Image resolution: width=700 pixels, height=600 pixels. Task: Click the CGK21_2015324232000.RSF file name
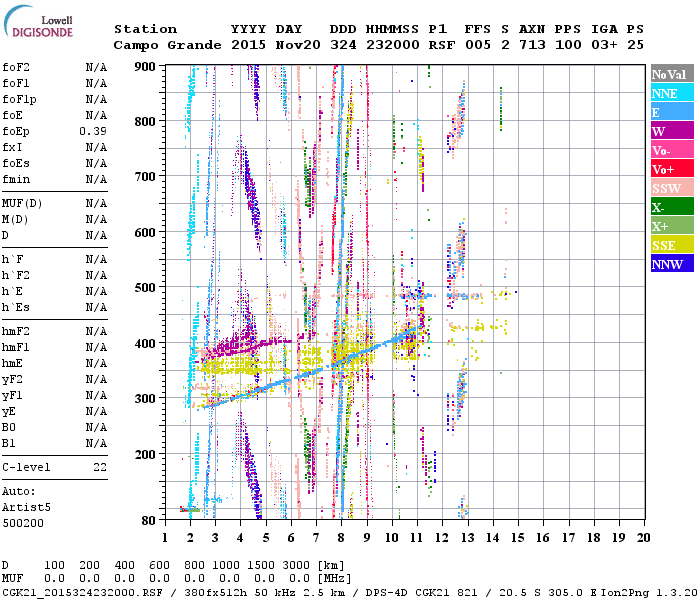(82, 593)
